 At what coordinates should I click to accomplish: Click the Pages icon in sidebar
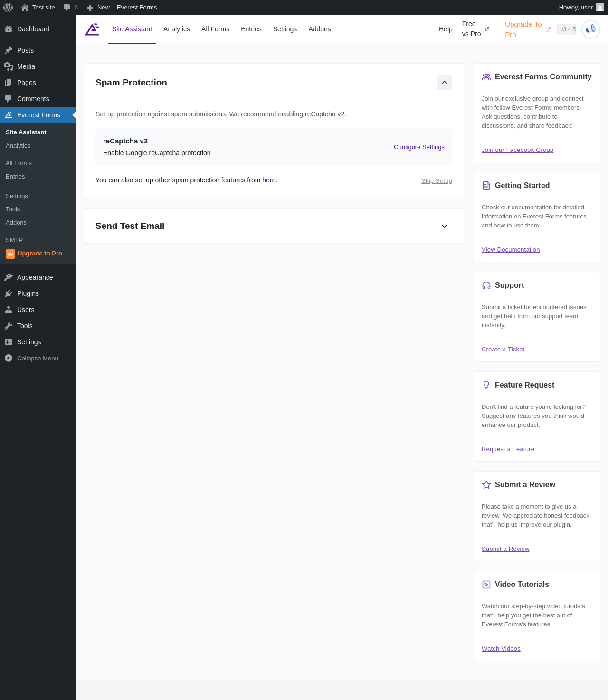coord(9,83)
